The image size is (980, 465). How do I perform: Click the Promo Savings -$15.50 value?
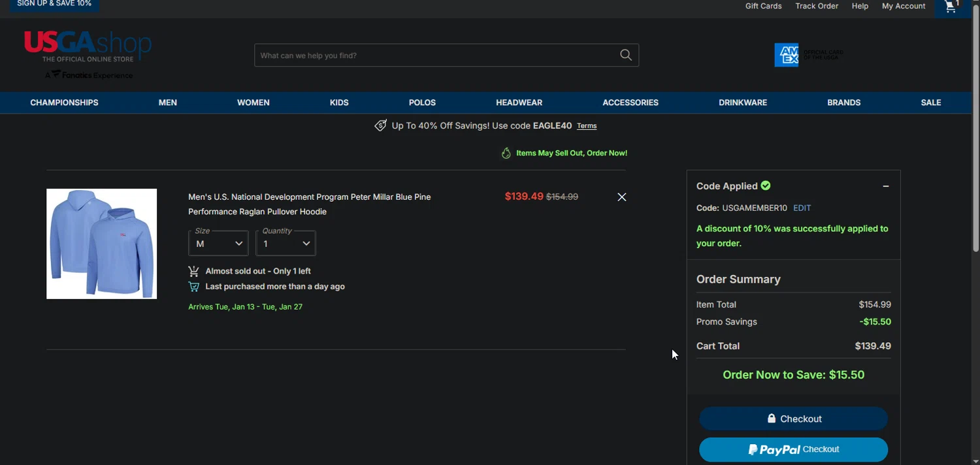[x=875, y=322]
